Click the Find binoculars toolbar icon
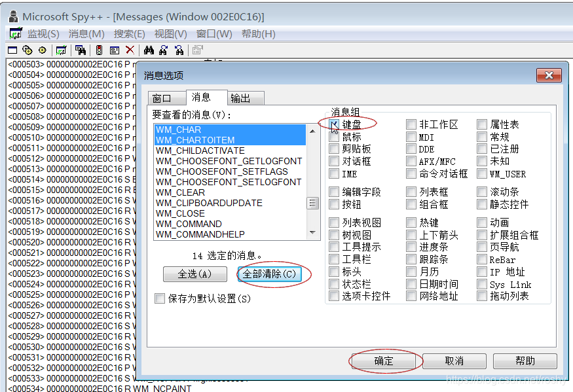Viewport: 573px width, 392px height. [x=149, y=50]
